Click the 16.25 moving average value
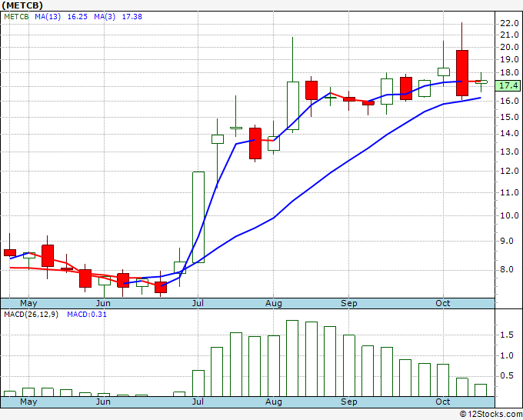This screenshot has height=420, width=523. click(78, 17)
